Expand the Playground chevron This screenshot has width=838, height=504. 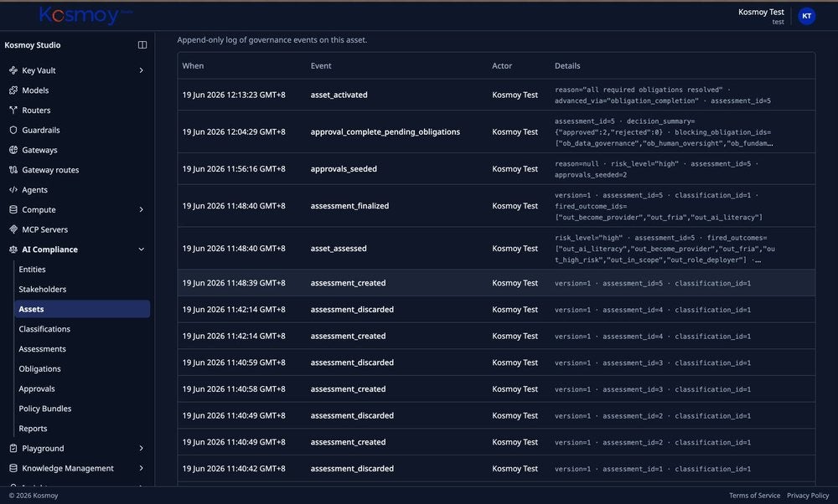(x=141, y=449)
